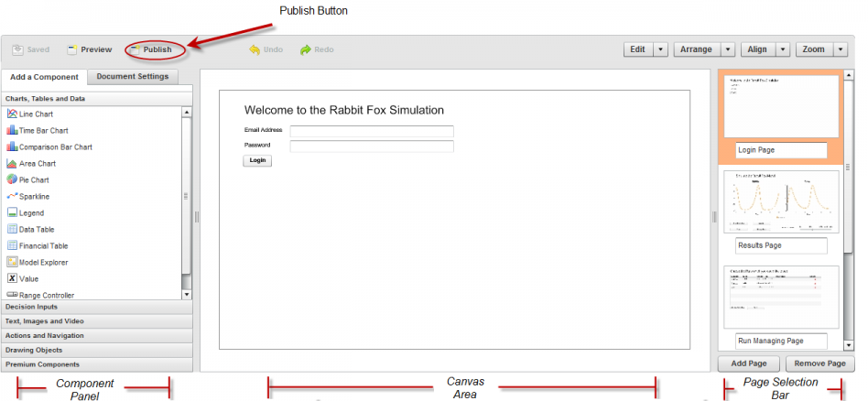Click component list scroll down arrow
Image resolution: width=868 pixels, height=401 pixels.
[187, 295]
